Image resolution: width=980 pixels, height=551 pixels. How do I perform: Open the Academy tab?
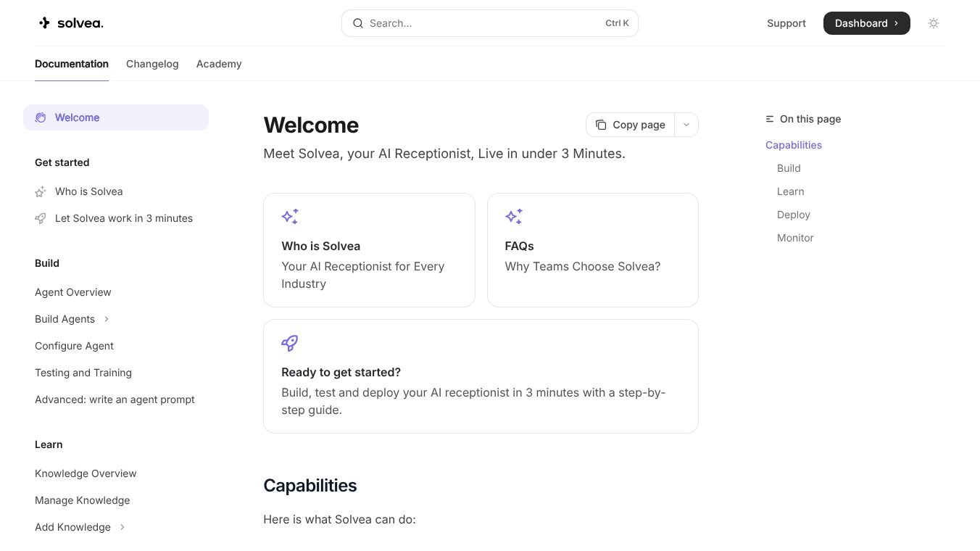[219, 64]
